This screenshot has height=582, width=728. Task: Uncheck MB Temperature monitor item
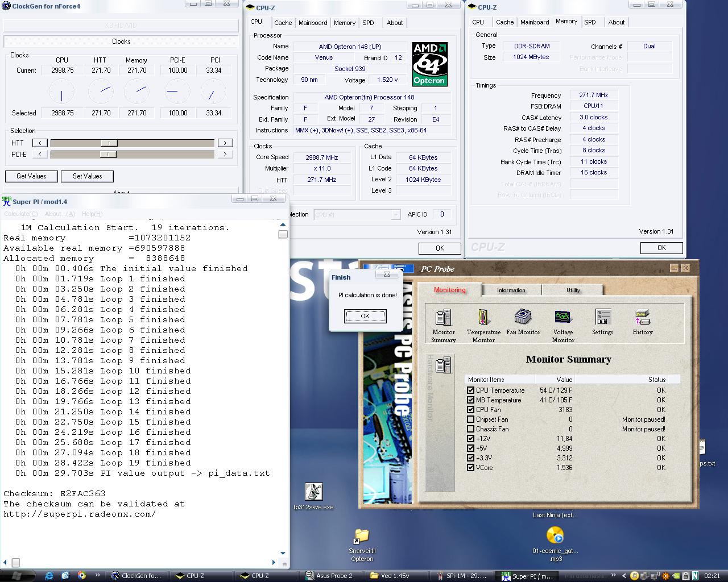point(470,400)
